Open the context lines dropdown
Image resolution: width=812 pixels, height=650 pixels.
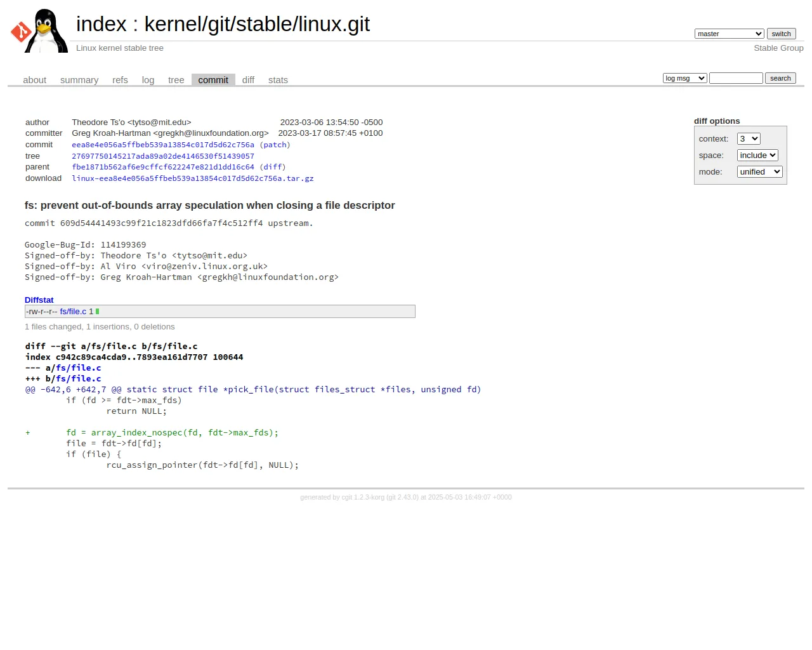pyautogui.click(x=749, y=139)
